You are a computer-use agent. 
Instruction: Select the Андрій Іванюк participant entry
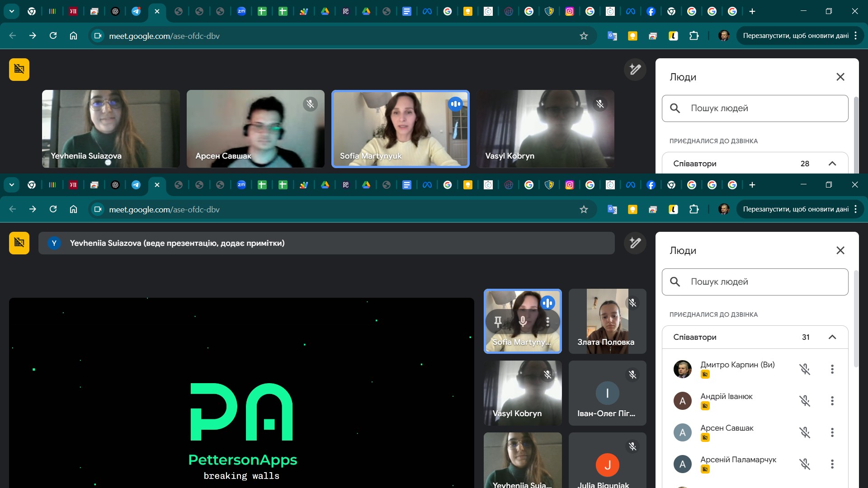[726, 396]
